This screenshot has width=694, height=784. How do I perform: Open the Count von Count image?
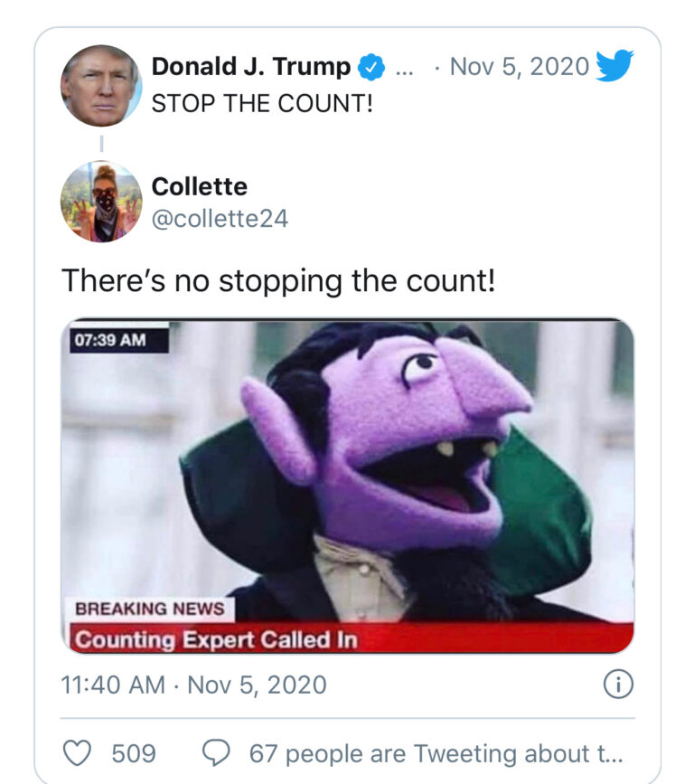click(x=347, y=486)
